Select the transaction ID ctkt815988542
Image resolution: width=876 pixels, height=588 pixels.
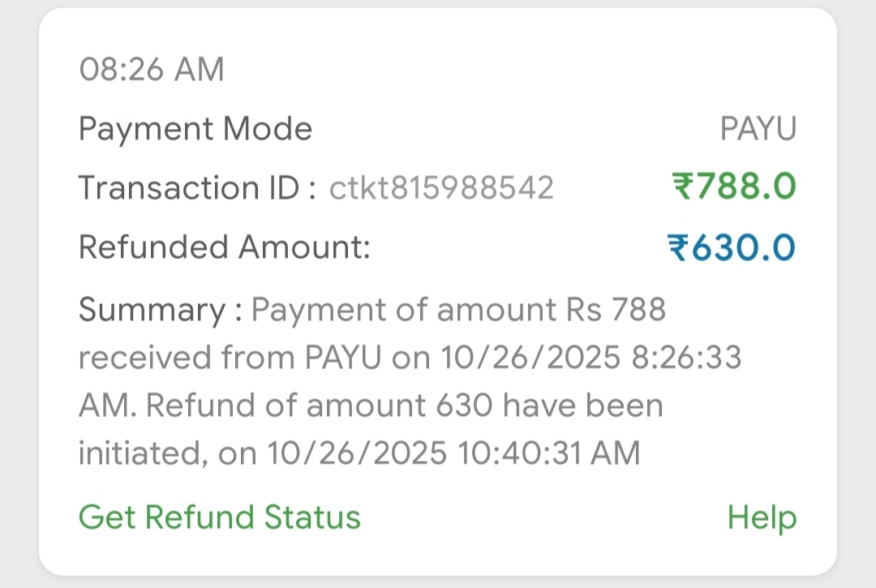441,188
